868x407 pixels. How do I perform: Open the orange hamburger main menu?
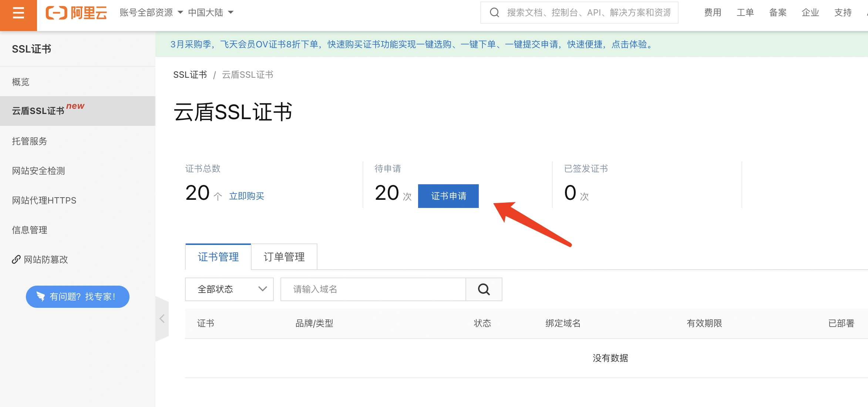[x=18, y=13]
